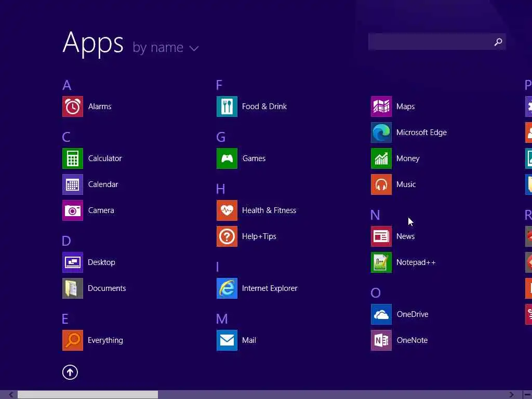The image size is (532, 399).
Task: Click the 'Help+Tips' label text
Action: click(x=259, y=236)
